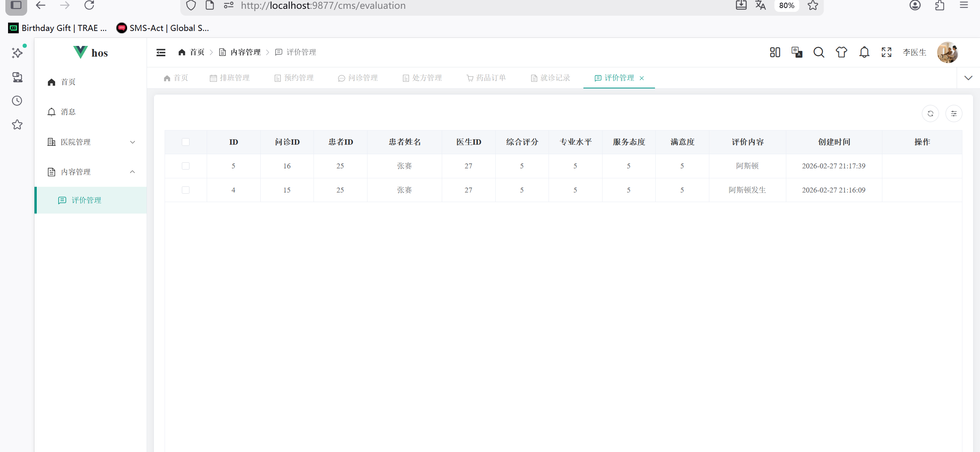Check the row with ID 5
The height and width of the screenshot is (452, 980).
click(x=186, y=166)
